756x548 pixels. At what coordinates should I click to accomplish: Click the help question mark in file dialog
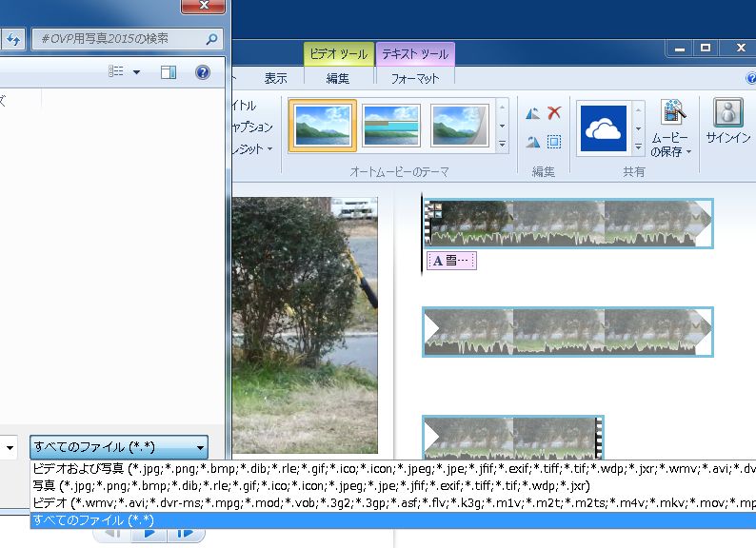202,72
